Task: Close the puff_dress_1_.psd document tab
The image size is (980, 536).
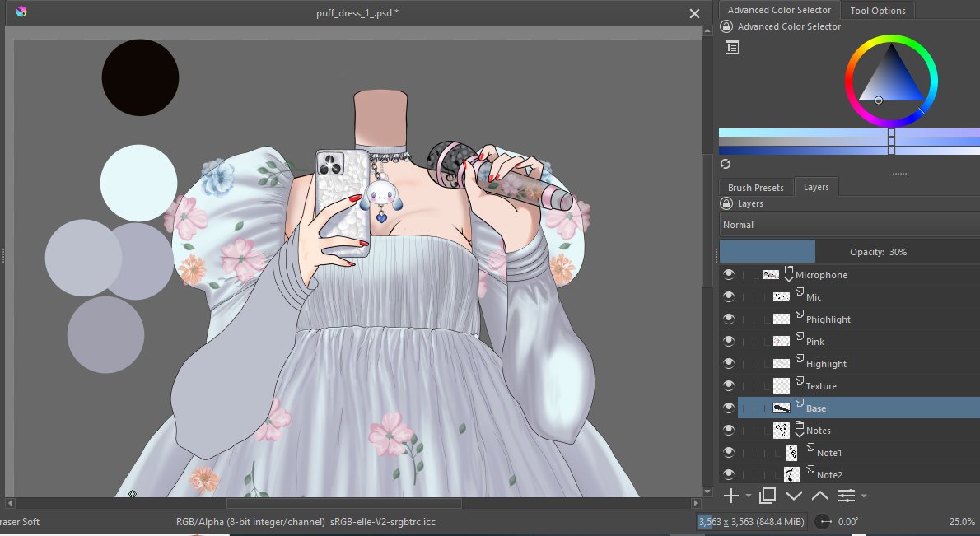Action: click(x=694, y=13)
